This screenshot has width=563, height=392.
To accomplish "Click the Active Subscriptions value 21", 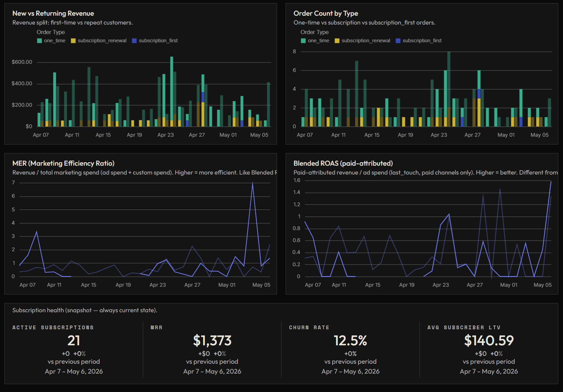I will (74, 341).
